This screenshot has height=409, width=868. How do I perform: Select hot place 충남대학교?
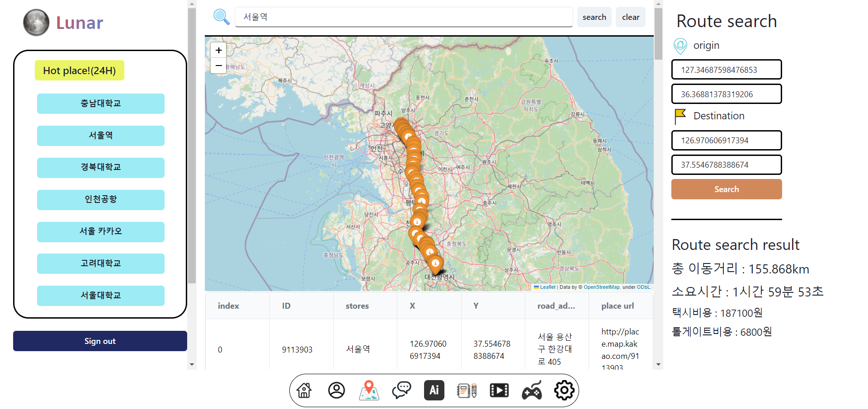coord(101,103)
